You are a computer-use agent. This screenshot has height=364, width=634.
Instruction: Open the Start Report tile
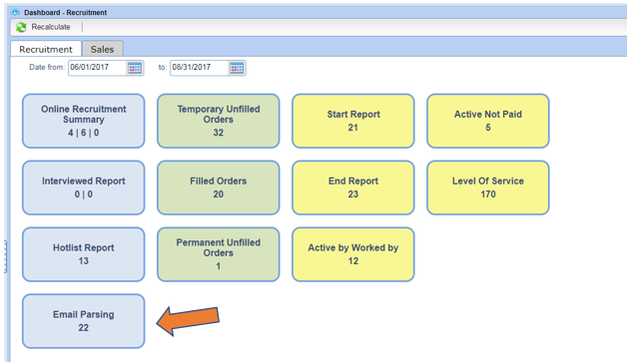pyautogui.click(x=353, y=121)
